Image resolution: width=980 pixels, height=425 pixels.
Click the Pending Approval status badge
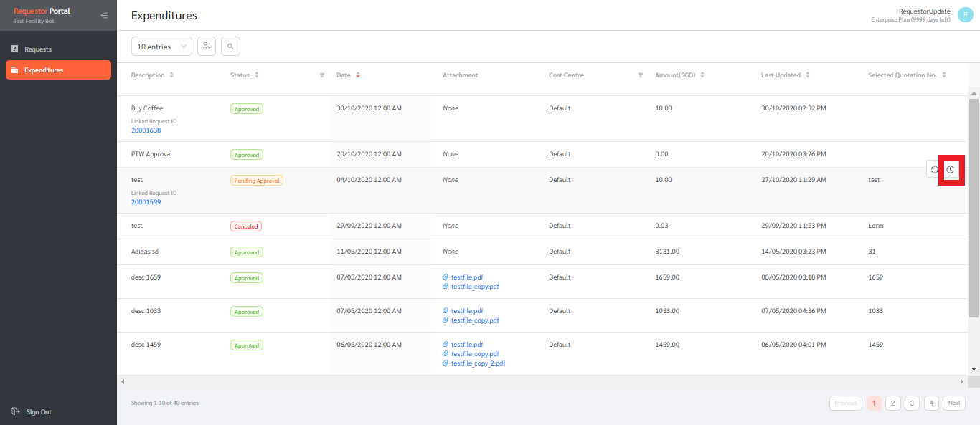(x=257, y=181)
